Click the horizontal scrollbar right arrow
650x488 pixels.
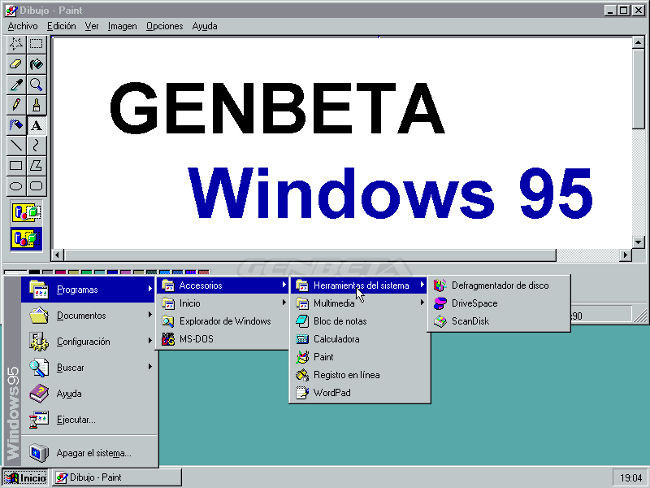[625, 255]
